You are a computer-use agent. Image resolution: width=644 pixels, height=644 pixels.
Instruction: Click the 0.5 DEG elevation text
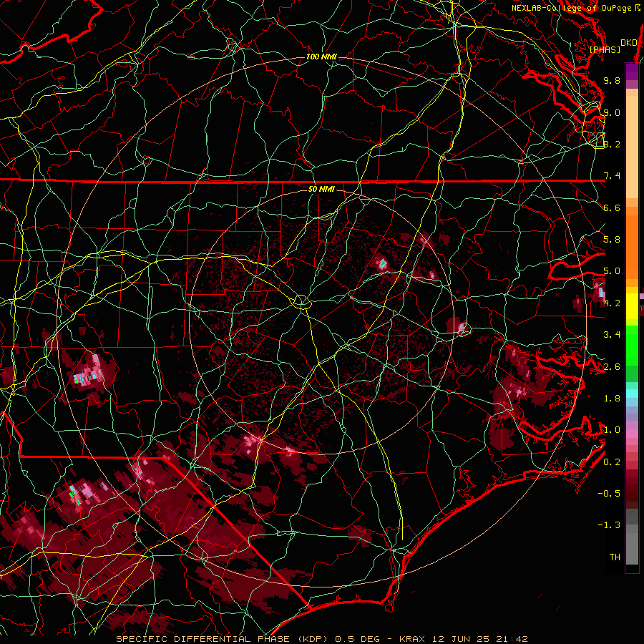(x=359, y=639)
